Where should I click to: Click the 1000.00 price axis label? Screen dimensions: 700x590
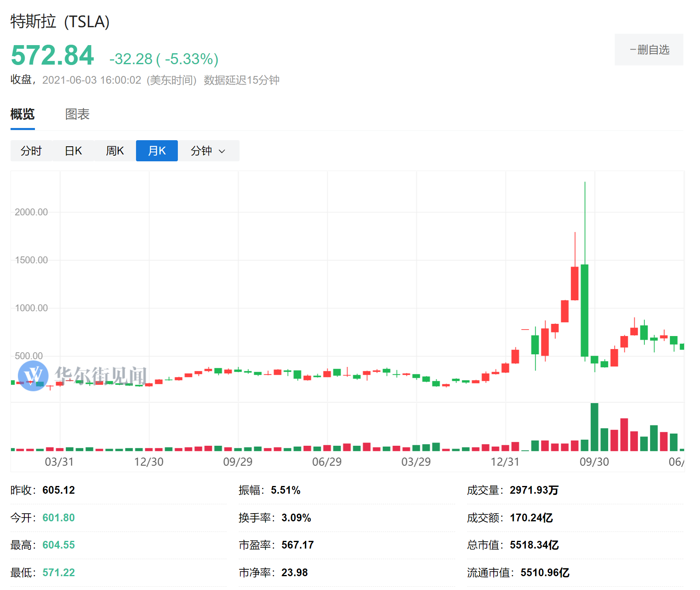[31, 308]
